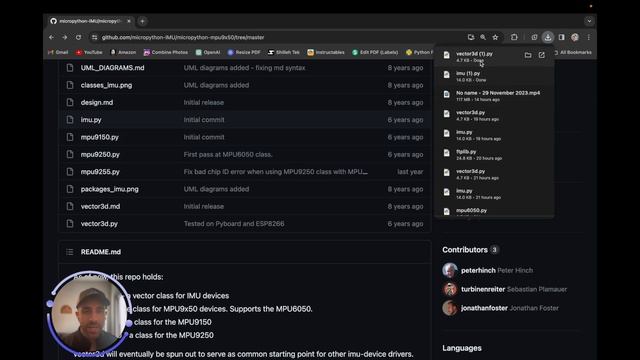Screen dimensions: 640x360
Task: Open the Amazon bookmark
Action: coord(123,52)
